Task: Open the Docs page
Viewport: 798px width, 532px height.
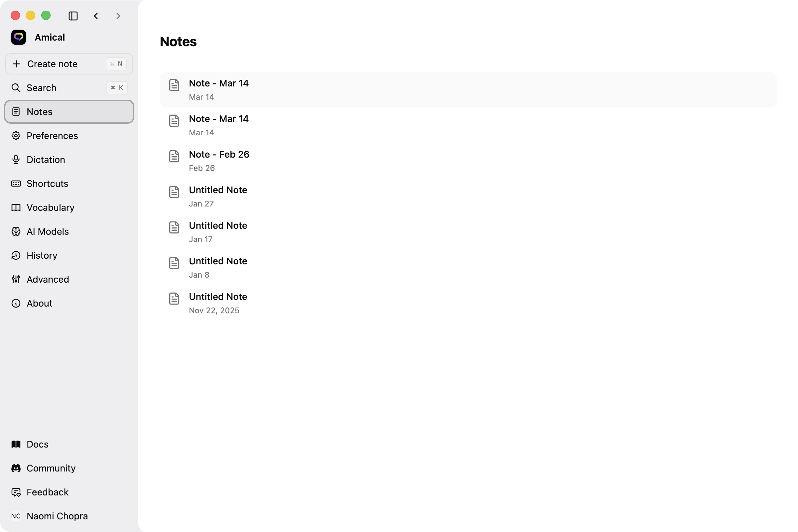Action: coord(37,444)
